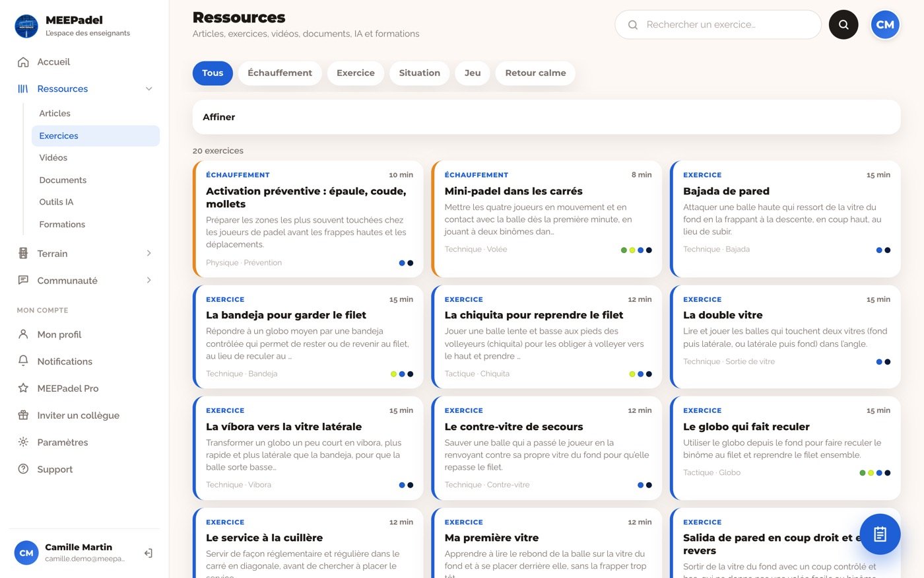Screen dimensions: 924x578
Task: Filter by the Jeu tab
Action: pyautogui.click(x=473, y=73)
